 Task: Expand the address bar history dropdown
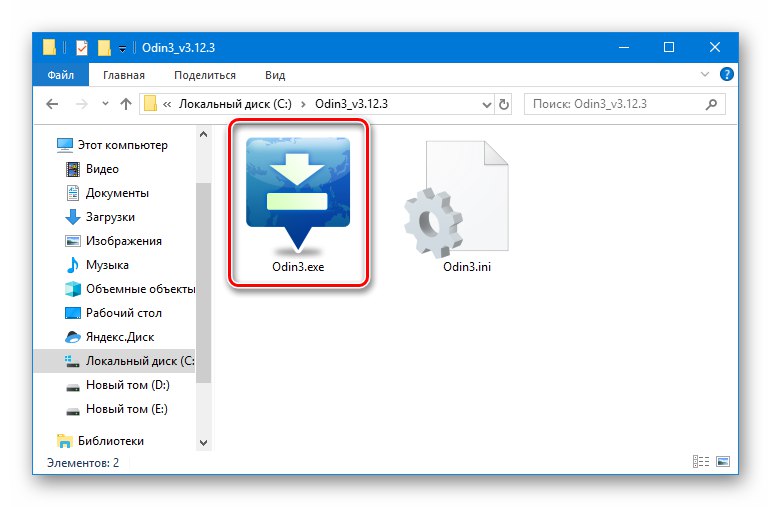tap(486, 104)
